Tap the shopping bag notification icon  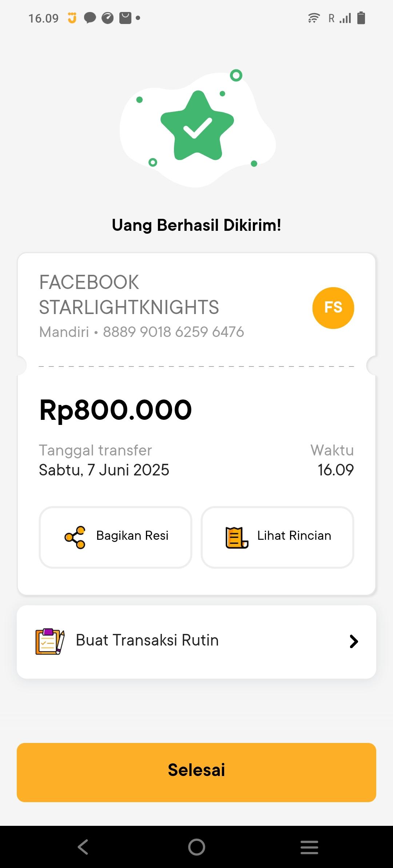pos(125,18)
